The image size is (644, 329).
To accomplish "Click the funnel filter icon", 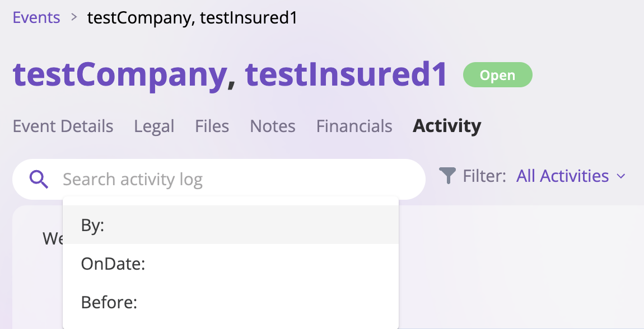I will pos(447,176).
